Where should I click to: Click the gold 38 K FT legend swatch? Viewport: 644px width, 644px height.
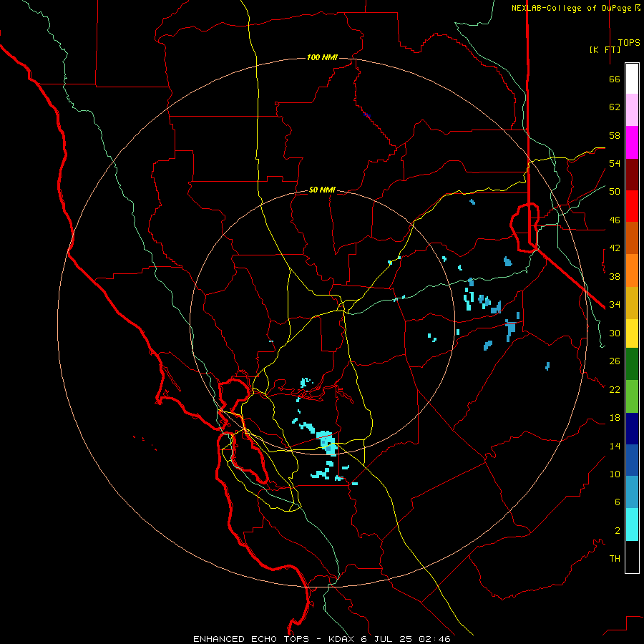(632, 303)
